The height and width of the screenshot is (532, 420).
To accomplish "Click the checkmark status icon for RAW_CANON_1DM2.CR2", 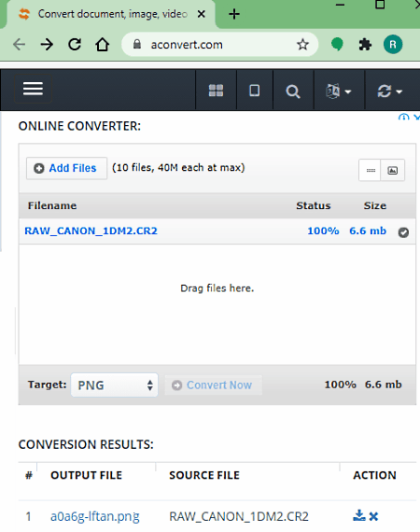I will click(403, 232).
